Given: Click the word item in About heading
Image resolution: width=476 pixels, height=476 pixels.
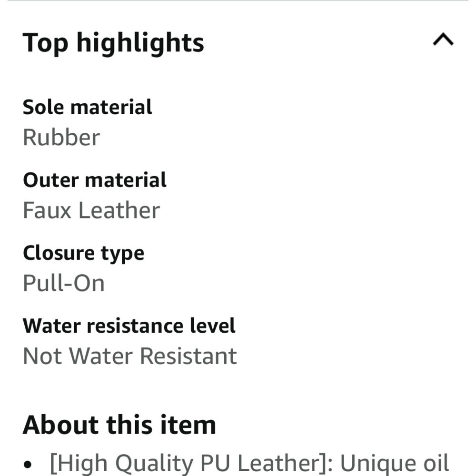Looking at the screenshot, I should tap(188, 425).
